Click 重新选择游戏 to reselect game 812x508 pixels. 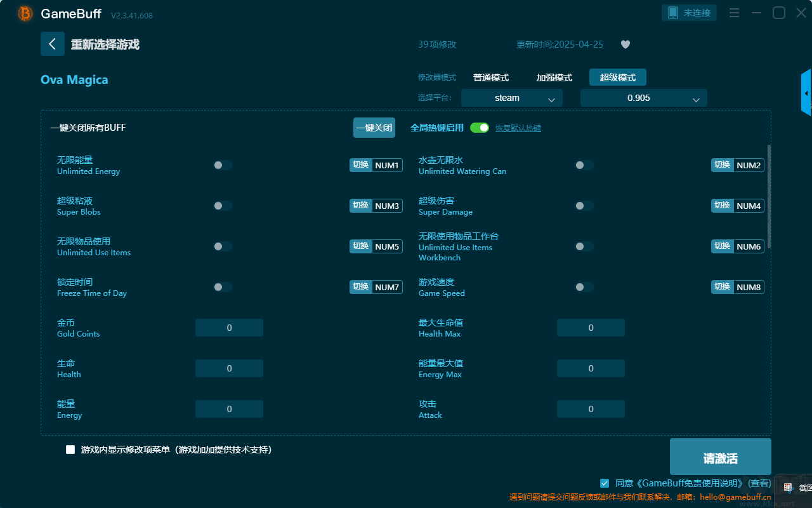[x=105, y=44]
